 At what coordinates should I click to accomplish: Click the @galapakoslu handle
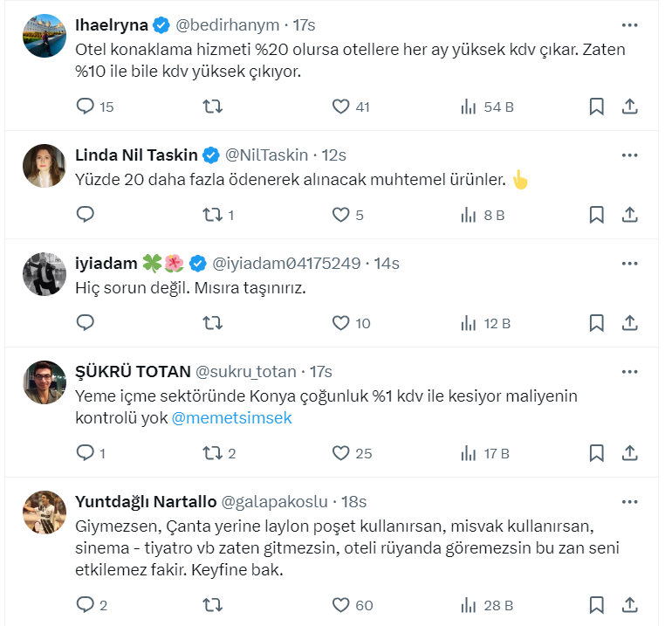tap(275, 502)
